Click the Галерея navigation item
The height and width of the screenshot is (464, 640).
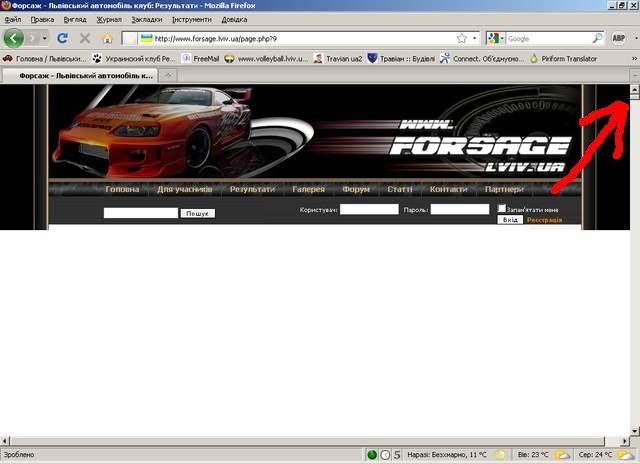pyautogui.click(x=308, y=189)
